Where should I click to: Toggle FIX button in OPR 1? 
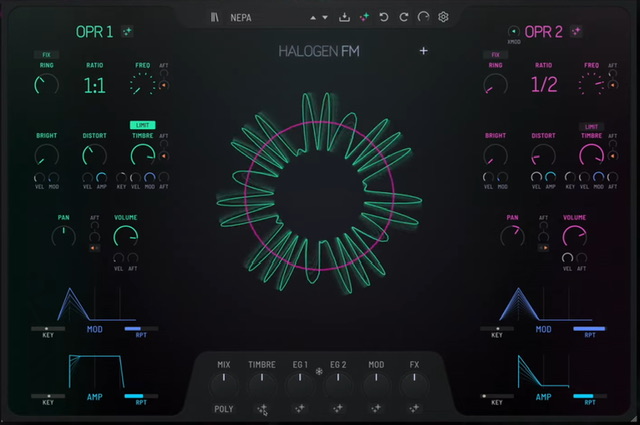pos(47,55)
